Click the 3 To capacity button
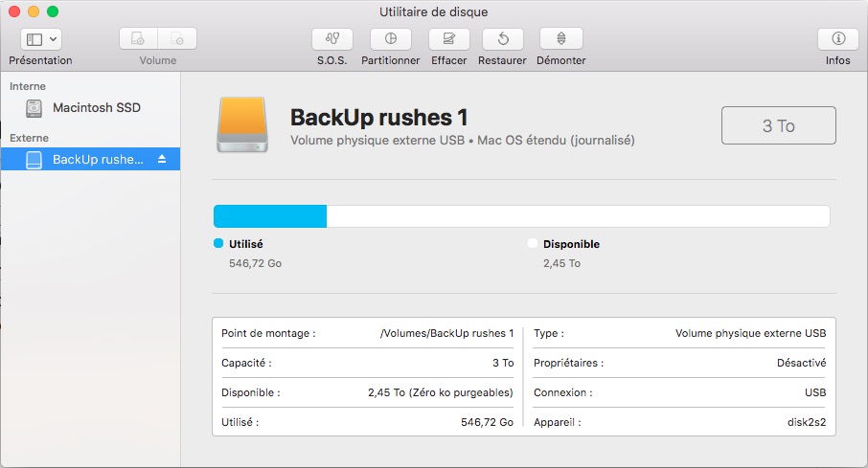Screen dimensions: 868x468 [778, 125]
